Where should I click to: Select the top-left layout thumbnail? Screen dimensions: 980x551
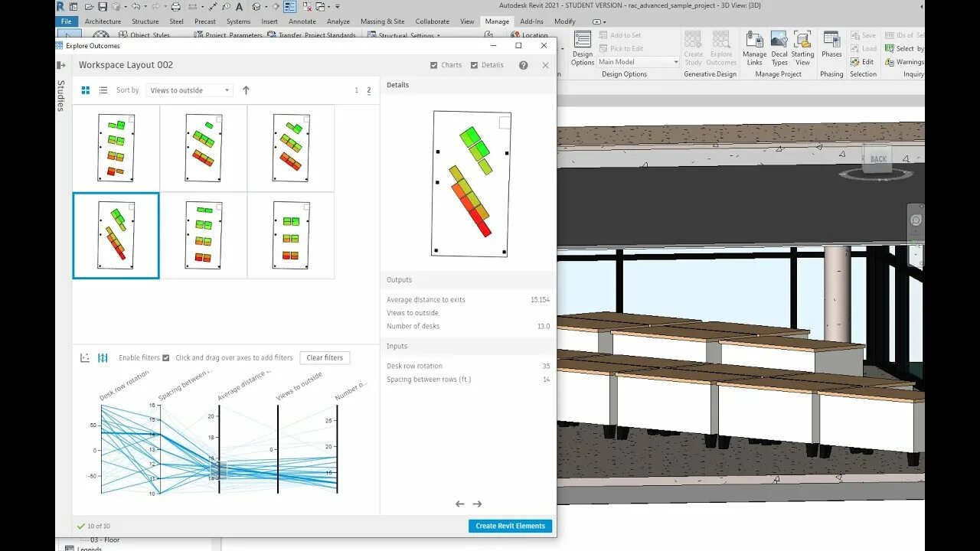(x=116, y=148)
